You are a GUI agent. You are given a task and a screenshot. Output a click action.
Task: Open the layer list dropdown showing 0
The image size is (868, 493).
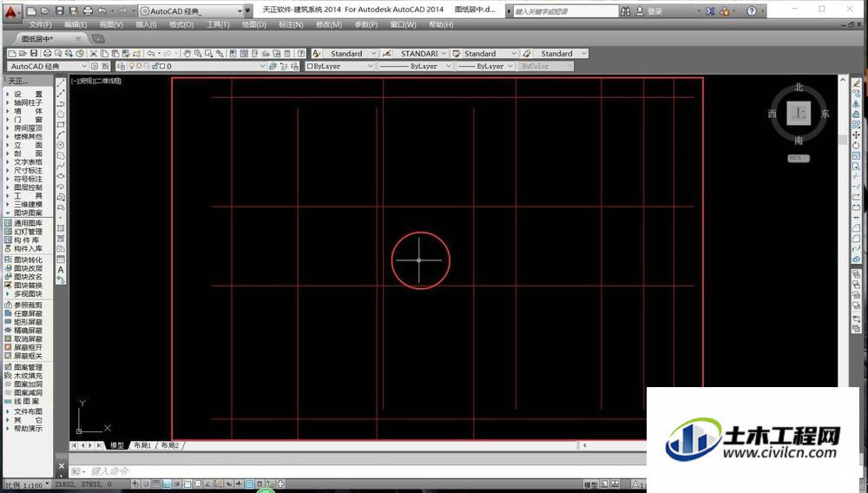(x=262, y=66)
